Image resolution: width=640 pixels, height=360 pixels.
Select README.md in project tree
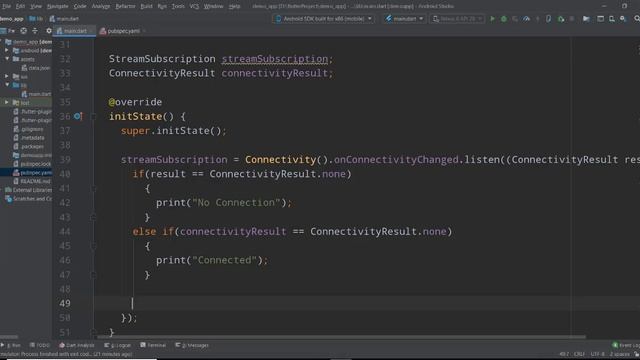point(31,181)
